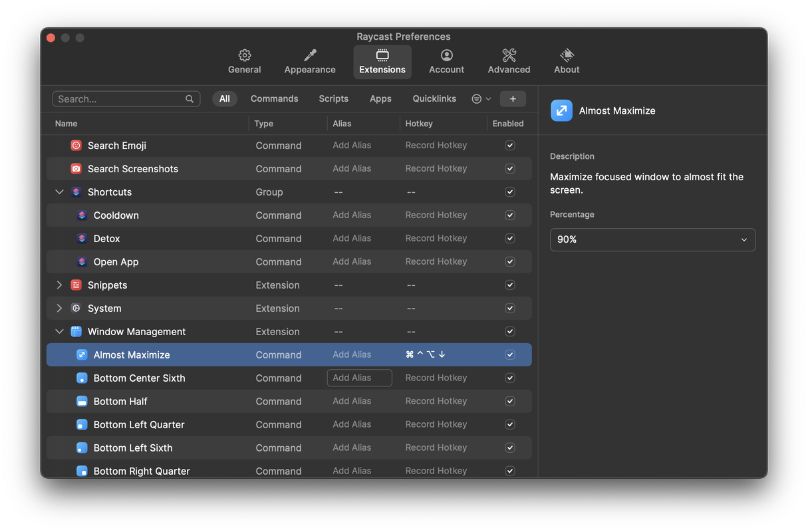808x532 pixels.
Task: Disable the Search Emoji command checkbox
Action: click(x=510, y=145)
